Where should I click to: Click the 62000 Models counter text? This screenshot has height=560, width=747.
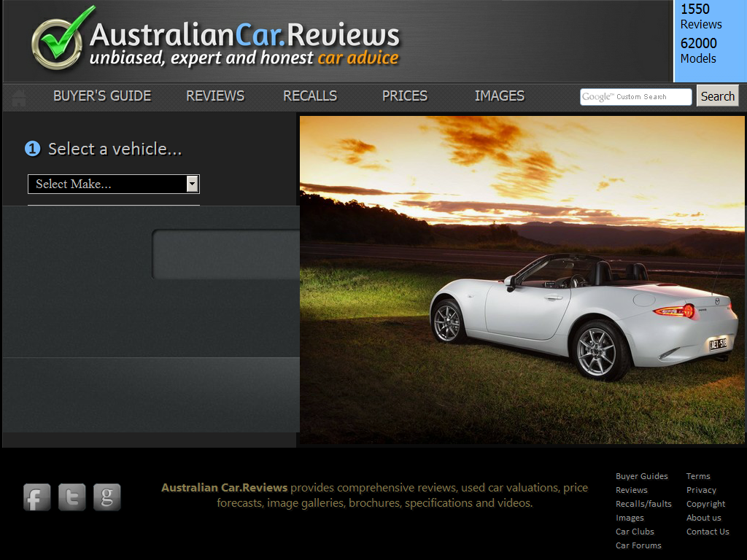pos(698,51)
